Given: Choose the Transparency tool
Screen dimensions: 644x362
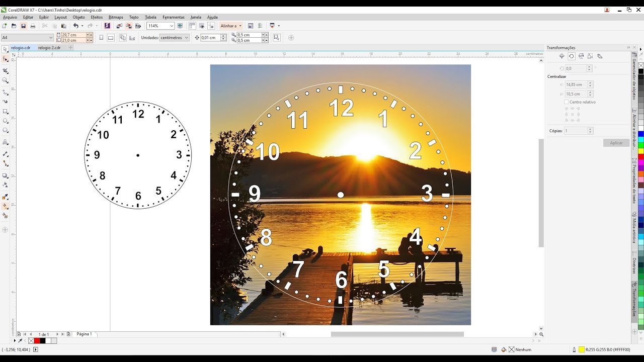Looking at the screenshot, I should pos(6,185).
